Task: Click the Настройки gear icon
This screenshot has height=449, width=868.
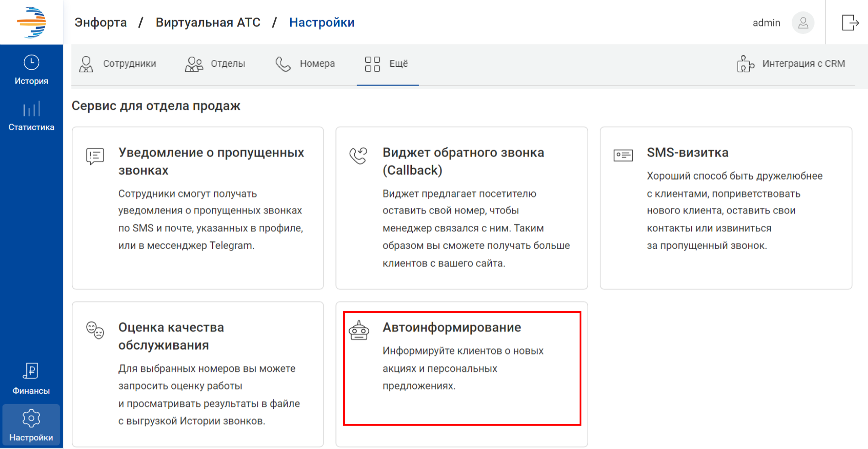Action: tap(31, 418)
